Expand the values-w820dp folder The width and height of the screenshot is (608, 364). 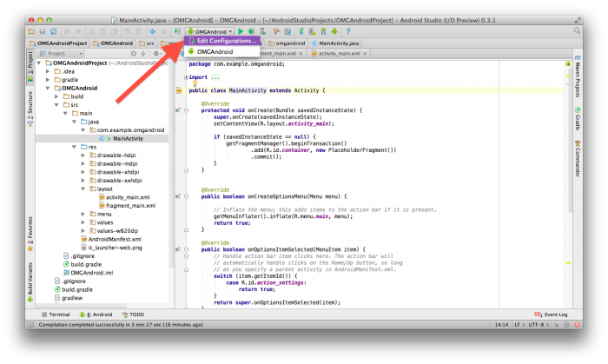[83, 231]
